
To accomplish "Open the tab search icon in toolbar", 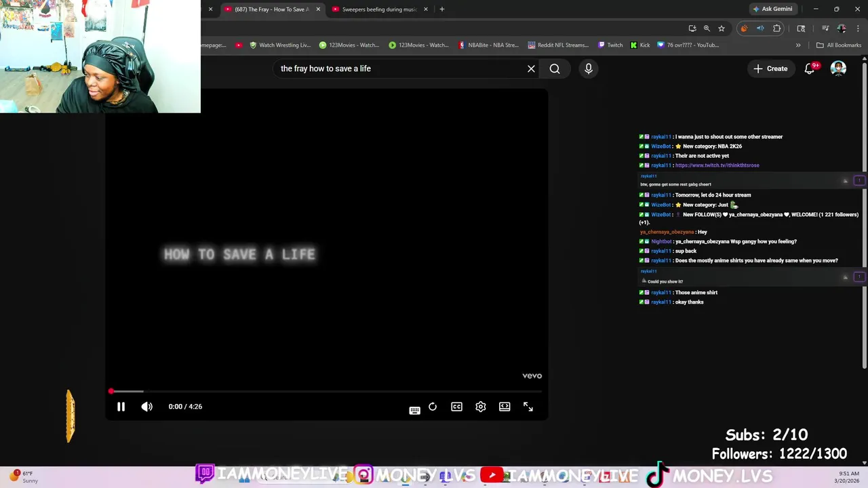I will [801, 28].
